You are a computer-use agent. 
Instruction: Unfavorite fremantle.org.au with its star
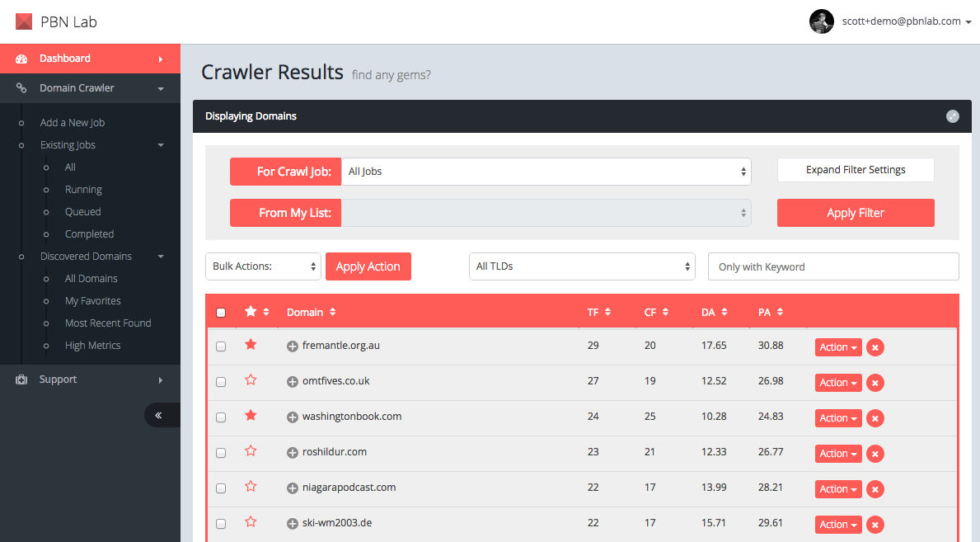pyautogui.click(x=251, y=345)
